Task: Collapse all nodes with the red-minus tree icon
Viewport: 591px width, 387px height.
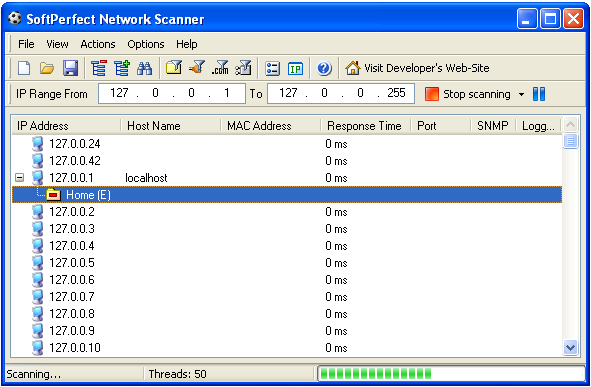Action: [x=99, y=68]
